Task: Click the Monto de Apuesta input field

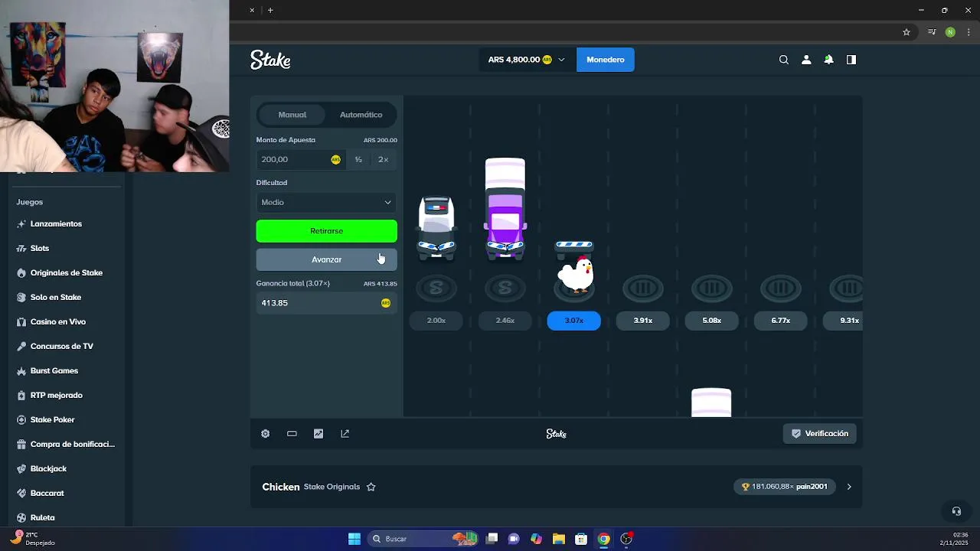Action: tap(300, 159)
